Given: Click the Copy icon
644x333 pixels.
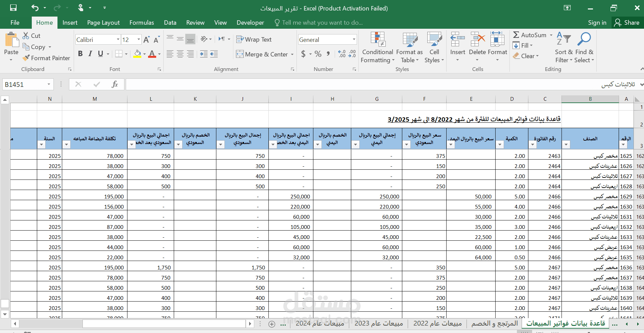Looking at the screenshot, I should [x=26, y=47].
